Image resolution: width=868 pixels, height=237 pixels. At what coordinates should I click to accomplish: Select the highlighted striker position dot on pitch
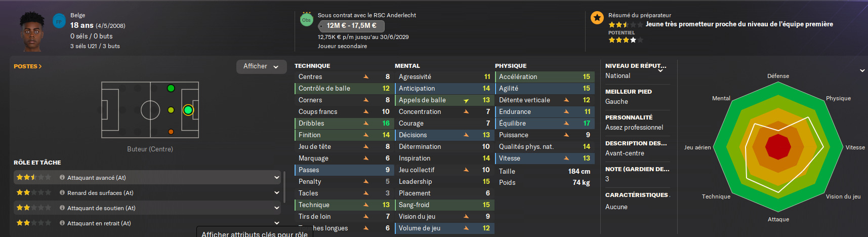(x=188, y=110)
